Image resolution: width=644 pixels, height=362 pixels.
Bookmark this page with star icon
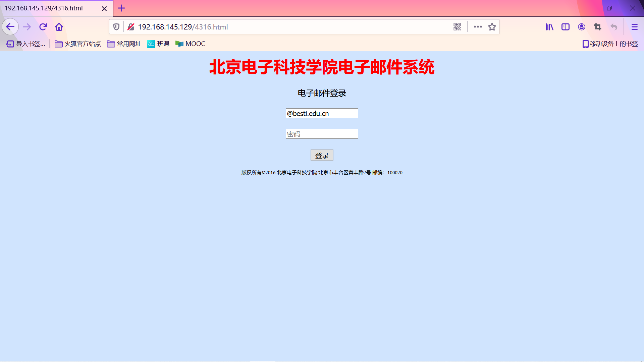[492, 27]
